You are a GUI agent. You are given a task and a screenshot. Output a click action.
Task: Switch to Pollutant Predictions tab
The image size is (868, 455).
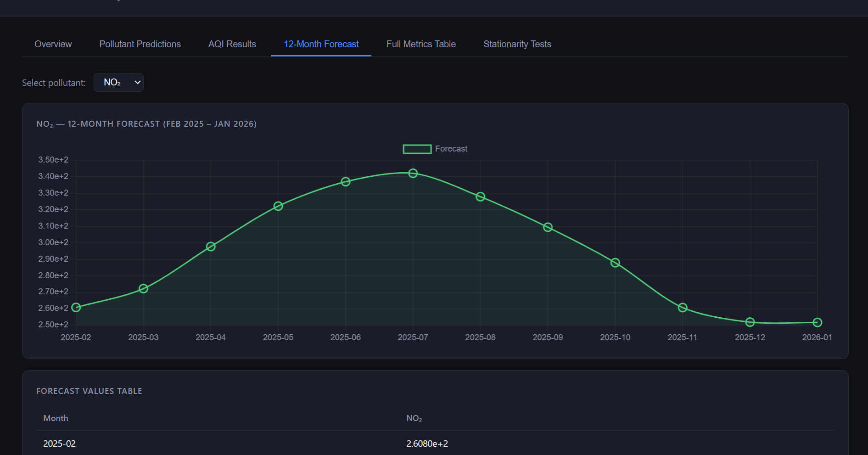(140, 44)
